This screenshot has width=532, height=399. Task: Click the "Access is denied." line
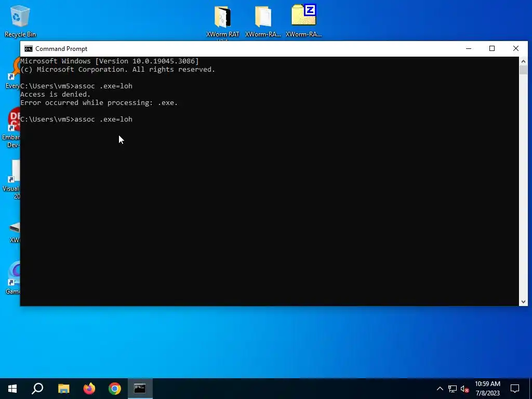(x=55, y=95)
